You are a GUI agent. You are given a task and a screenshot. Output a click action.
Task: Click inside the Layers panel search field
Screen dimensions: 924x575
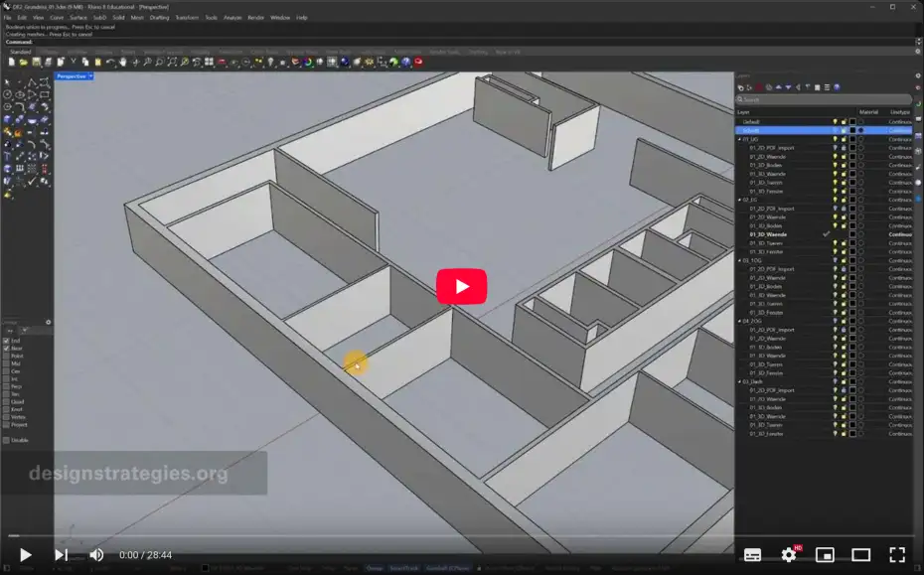[x=795, y=99]
